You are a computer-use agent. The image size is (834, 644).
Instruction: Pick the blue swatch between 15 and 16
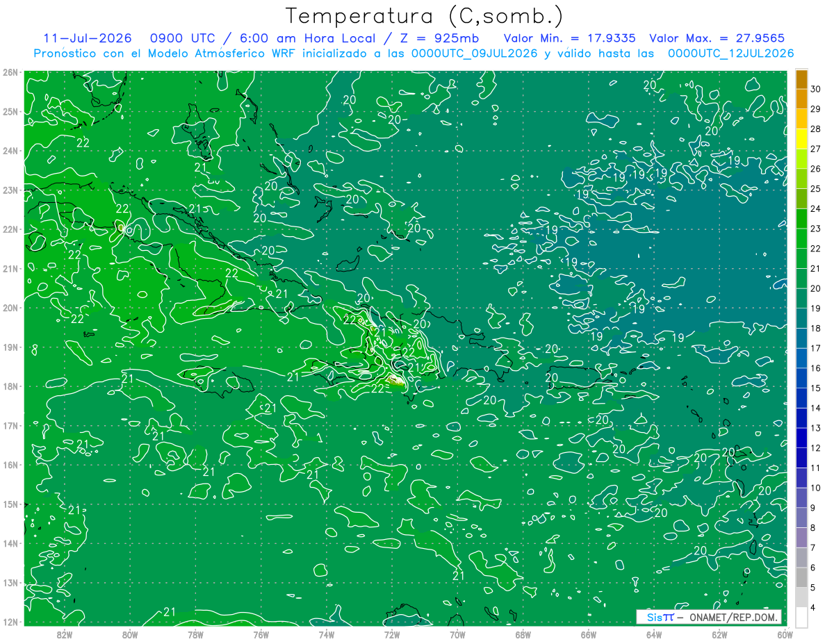pyautogui.click(x=801, y=379)
